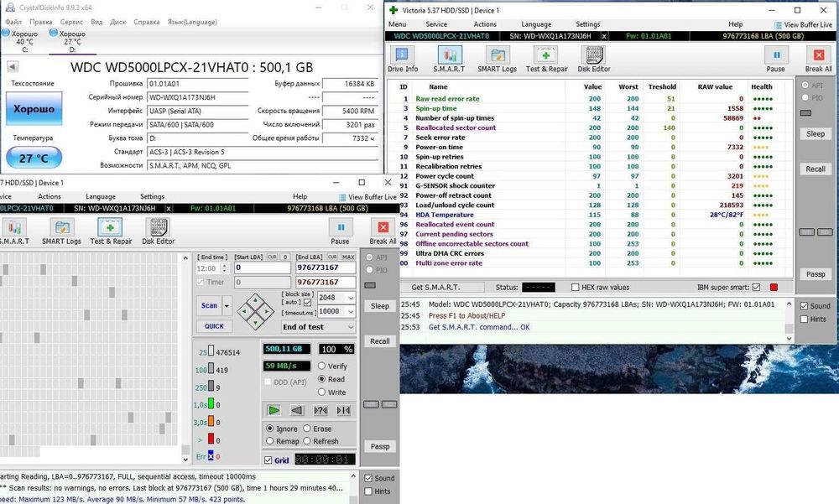This screenshot has width=839, height=504.
Task: Click the QUICK scan button
Action: [214, 326]
